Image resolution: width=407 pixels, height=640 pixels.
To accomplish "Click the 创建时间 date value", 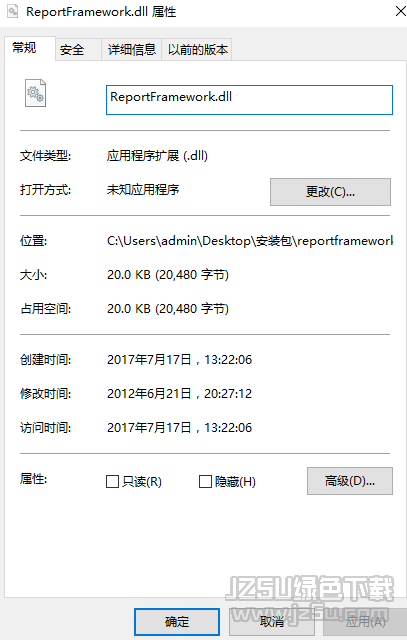I will pyautogui.click(x=179, y=360).
